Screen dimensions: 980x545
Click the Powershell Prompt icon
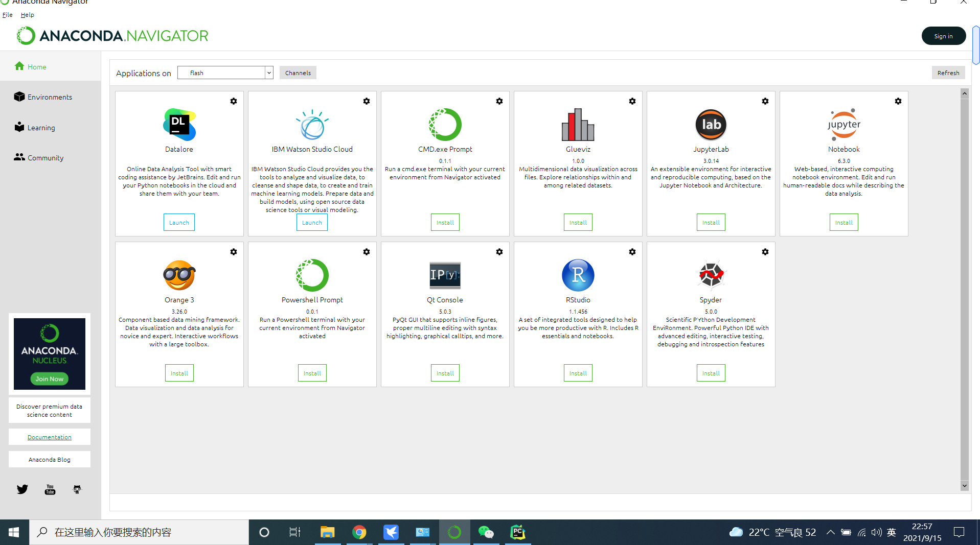coord(312,275)
